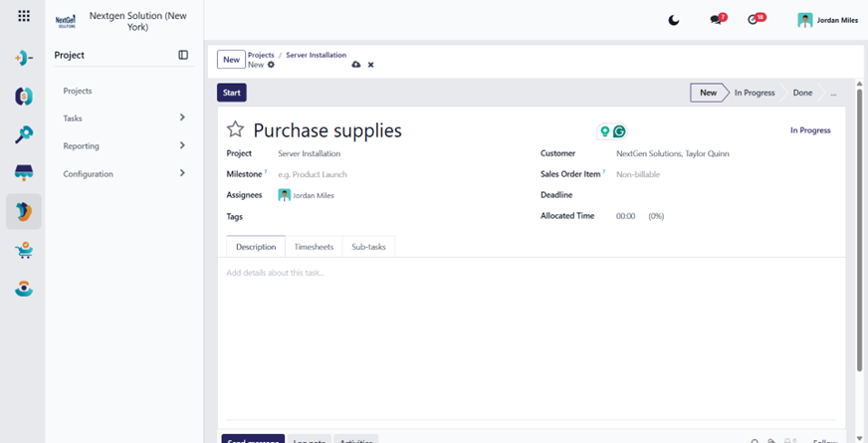Open the Jordan Miles user menu

tap(828, 21)
